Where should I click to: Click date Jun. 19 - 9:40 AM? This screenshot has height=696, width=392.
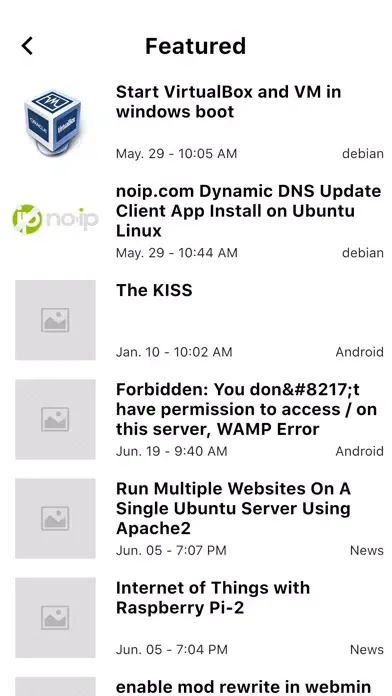point(171,451)
